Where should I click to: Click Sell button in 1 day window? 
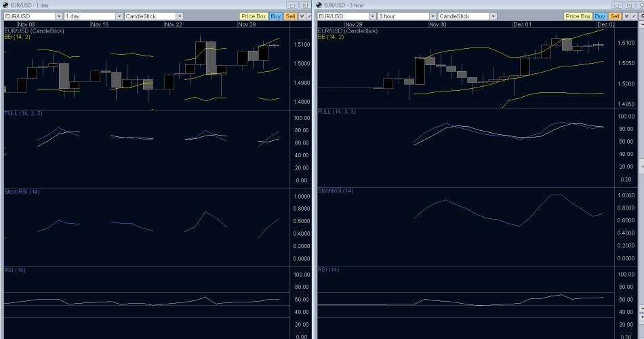(x=290, y=16)
